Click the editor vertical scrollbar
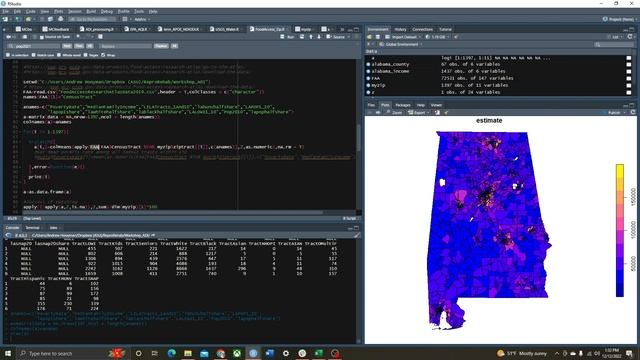 [359, 137]
